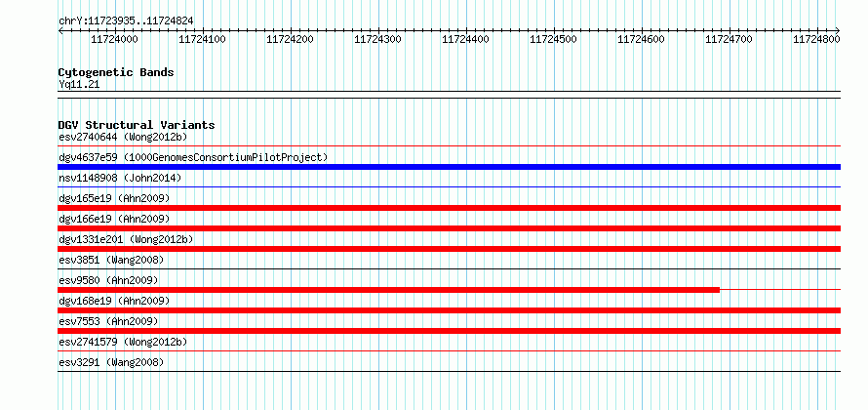Open variant nsv1148908 (John2014) label
The image size is (868, 410).
[120, 178]
